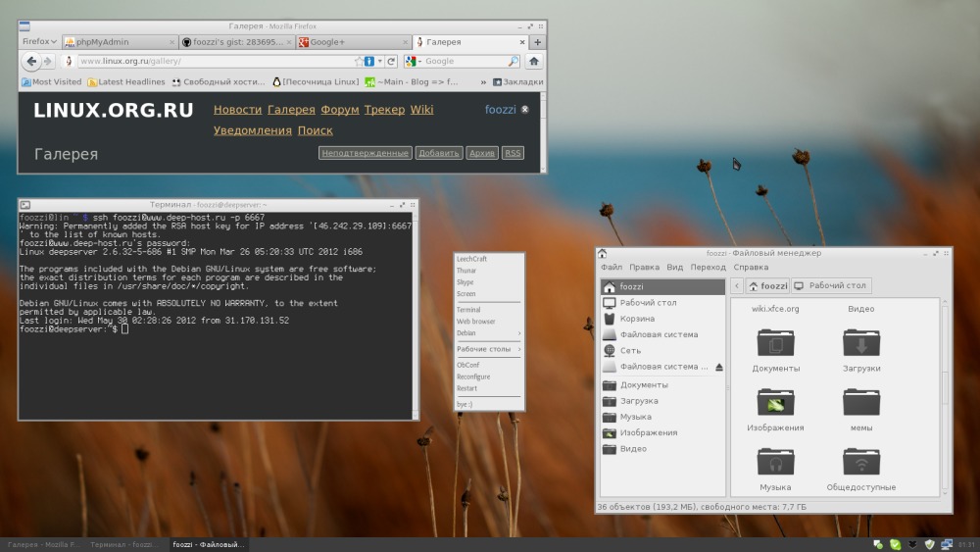
Task: Open мемы folder icon
Action: [x=861, y=403]
